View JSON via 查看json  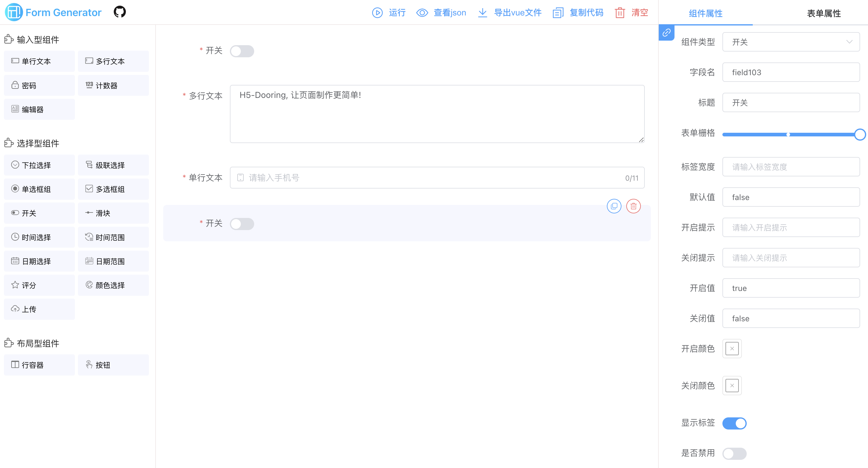coord(441,12)
